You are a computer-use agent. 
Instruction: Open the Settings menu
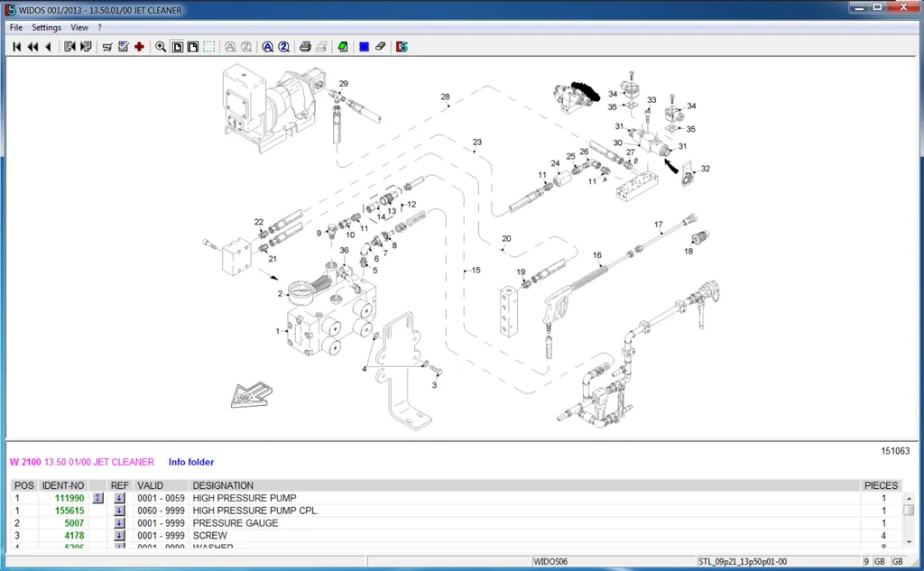(x=47, y=27)
